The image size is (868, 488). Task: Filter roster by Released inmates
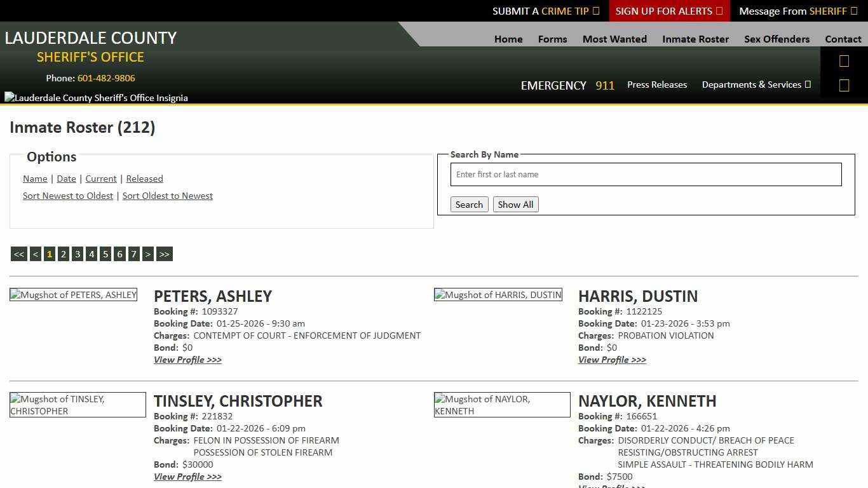[x=144, y=179]
